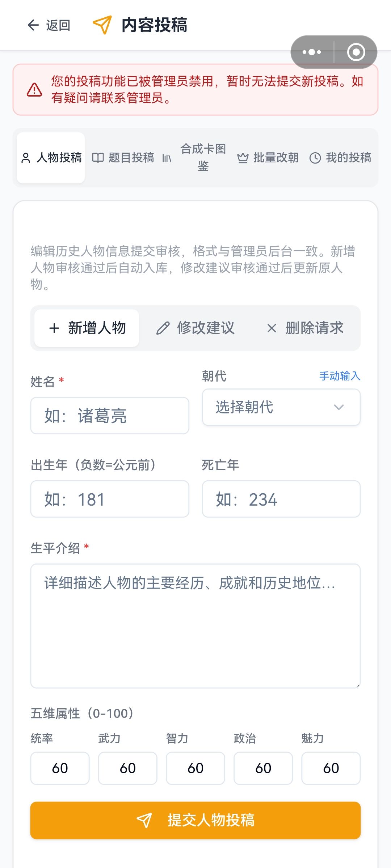The height and width of the screenshot is (868, 391).
Task: Tap the paper plane icon beside 内容投稿
Action: 102,25
